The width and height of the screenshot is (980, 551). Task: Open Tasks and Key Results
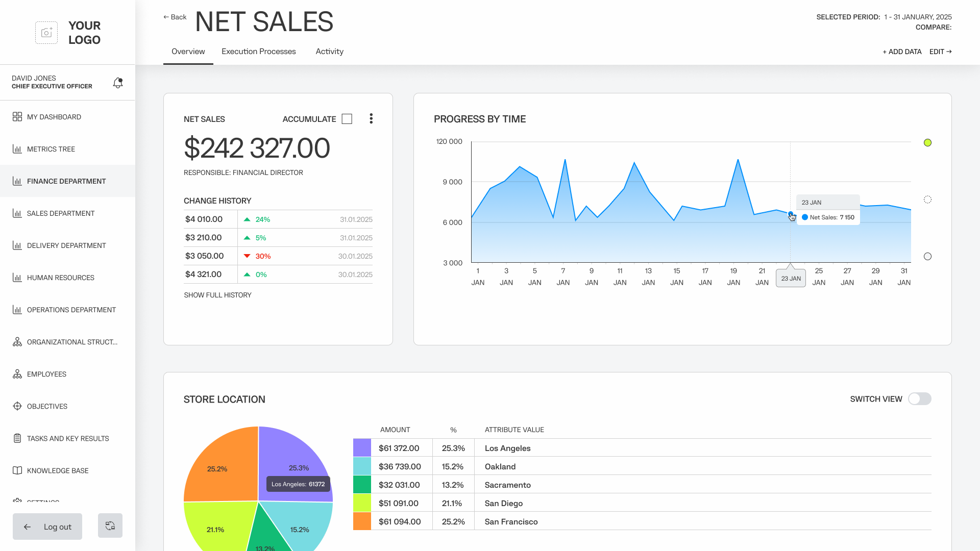pyautogui.click(x=67, y=438)
